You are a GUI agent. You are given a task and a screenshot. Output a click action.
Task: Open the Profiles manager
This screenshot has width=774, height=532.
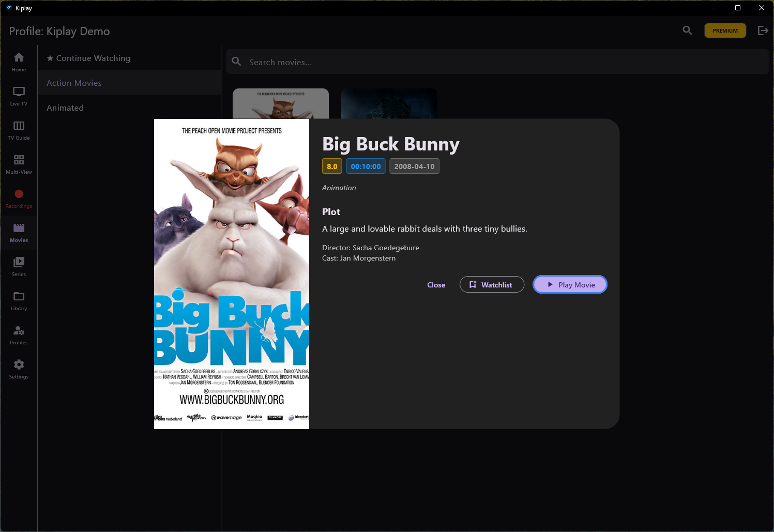(x=19, y=335)
